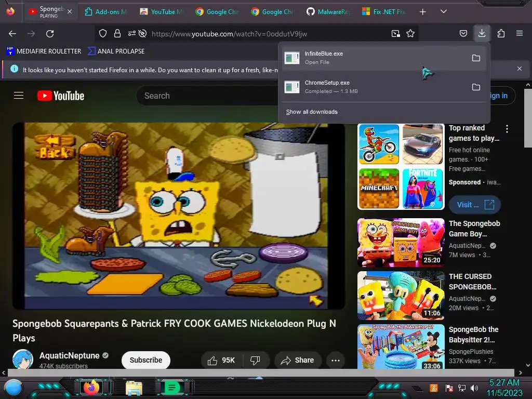Screen dimensions: 532x399
Task: Open the tracking protection shield icon
Action: 103,33
